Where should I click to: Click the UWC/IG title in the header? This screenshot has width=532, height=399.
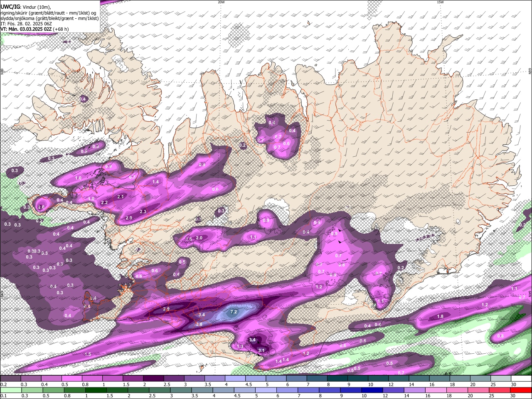[10, 7]
